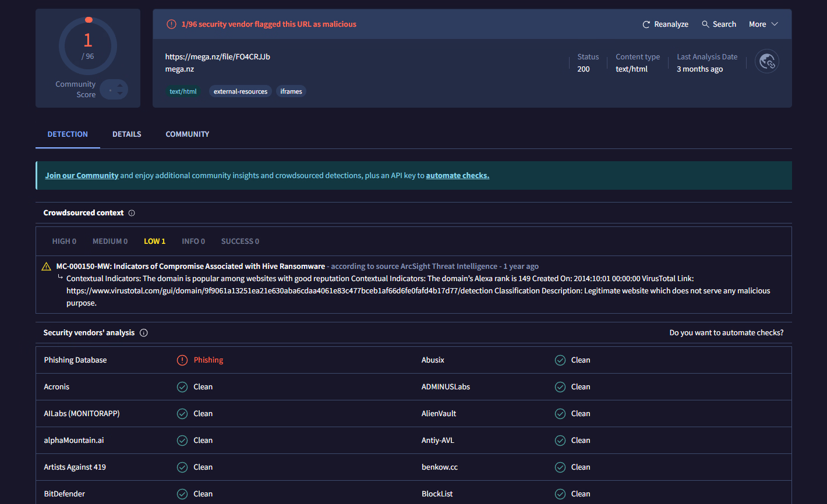This screenshot has height=504, width=827.
Task: Click the clean checkmark icon for alphaMountain.ai
Action: [x=182, y=441]
